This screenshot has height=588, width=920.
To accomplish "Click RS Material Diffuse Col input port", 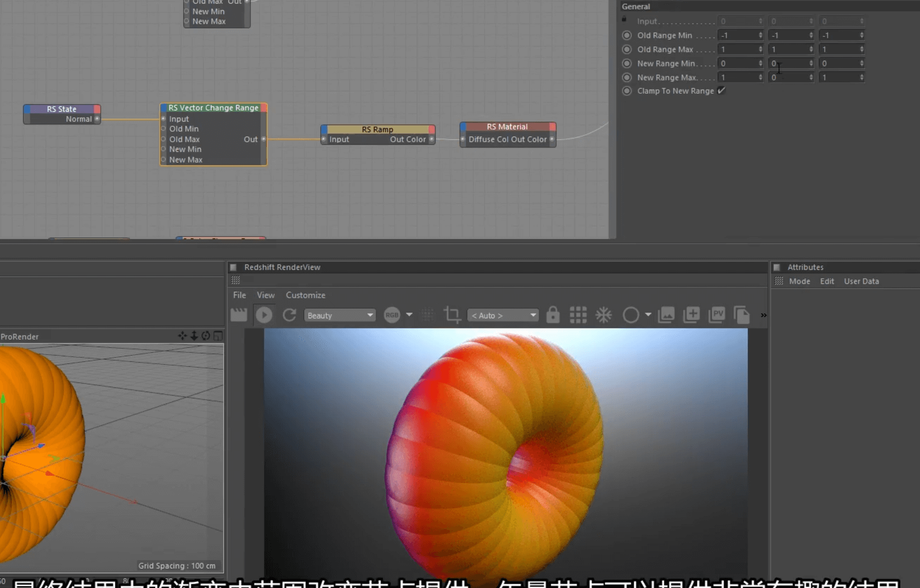I will click(463, 140).
